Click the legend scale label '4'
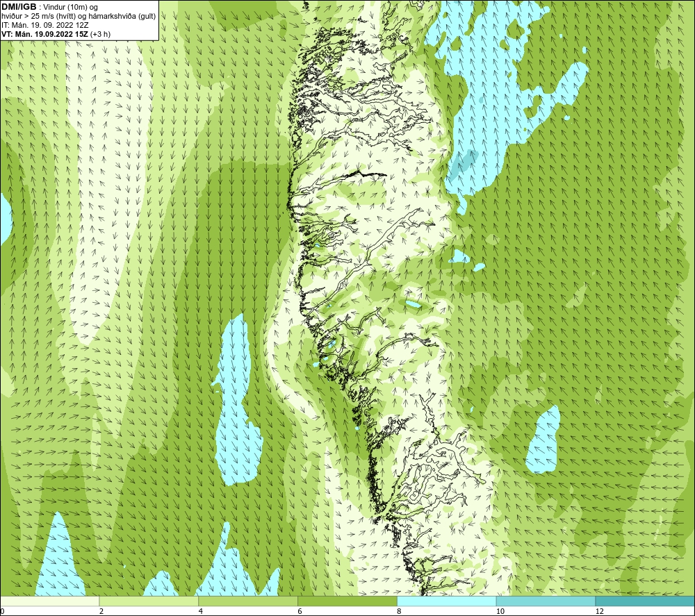695x616 pixels. [201, 612]
